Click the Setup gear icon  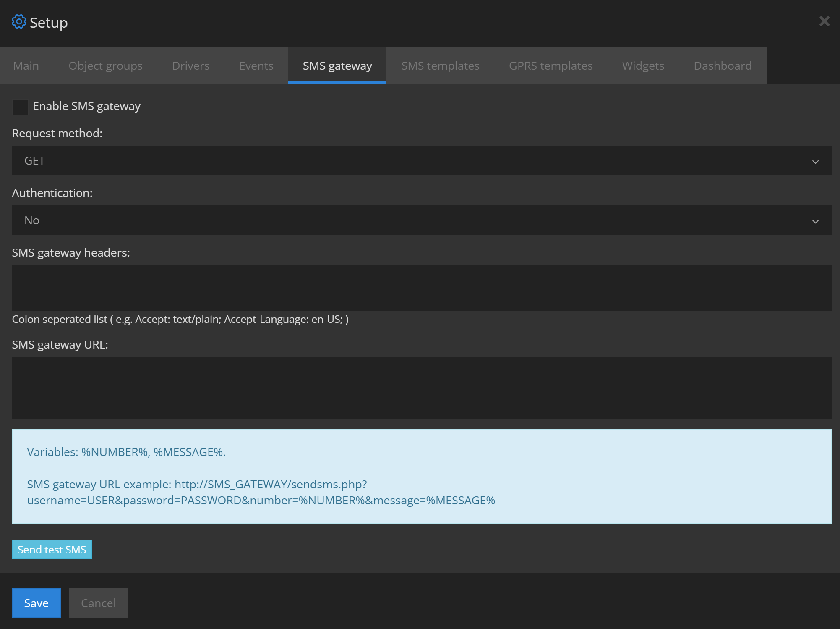pyautogui.click(x=19, y=21)
